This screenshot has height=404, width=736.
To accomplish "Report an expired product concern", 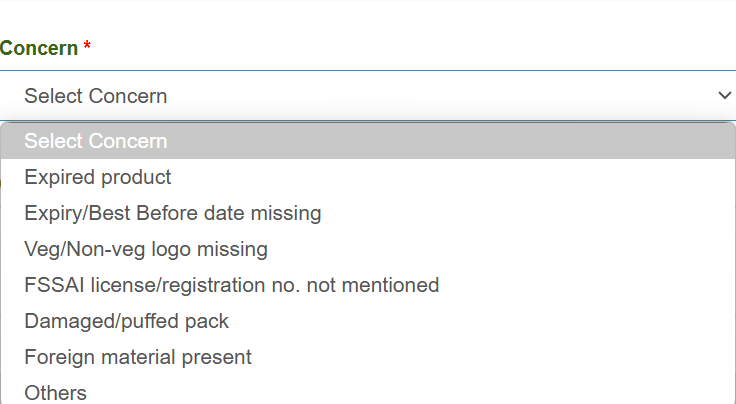I will 98,177.
